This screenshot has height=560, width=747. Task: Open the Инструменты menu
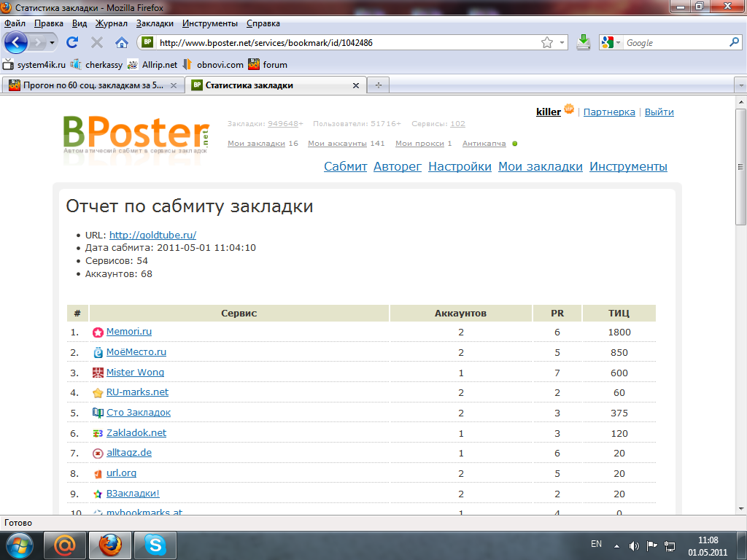210,23
